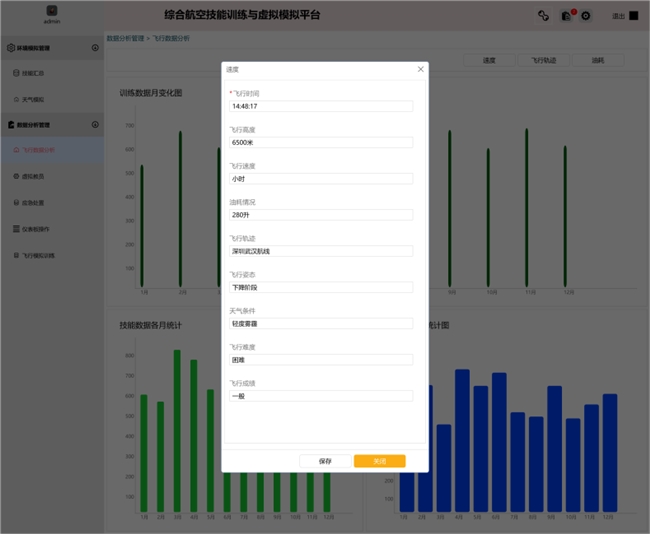
Task: Click the 天气条件 field showing 轻度雾霾
Action: pos(321,323)
